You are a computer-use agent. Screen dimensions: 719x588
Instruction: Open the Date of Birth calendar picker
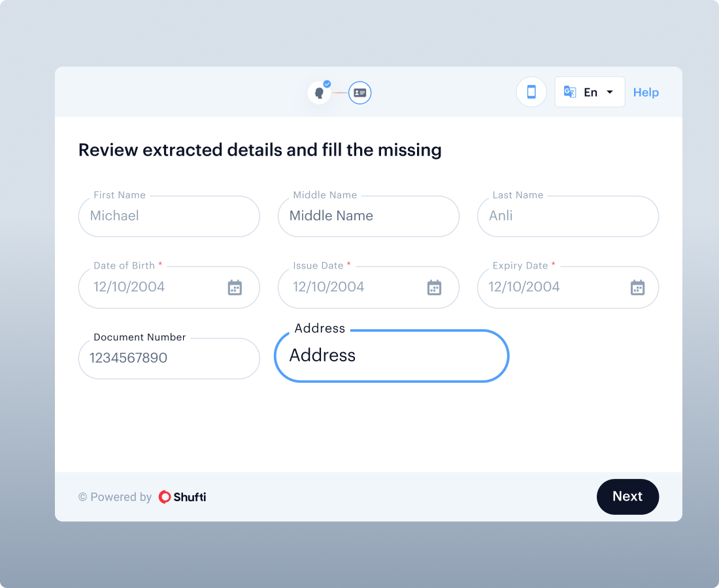coord(235,287)
